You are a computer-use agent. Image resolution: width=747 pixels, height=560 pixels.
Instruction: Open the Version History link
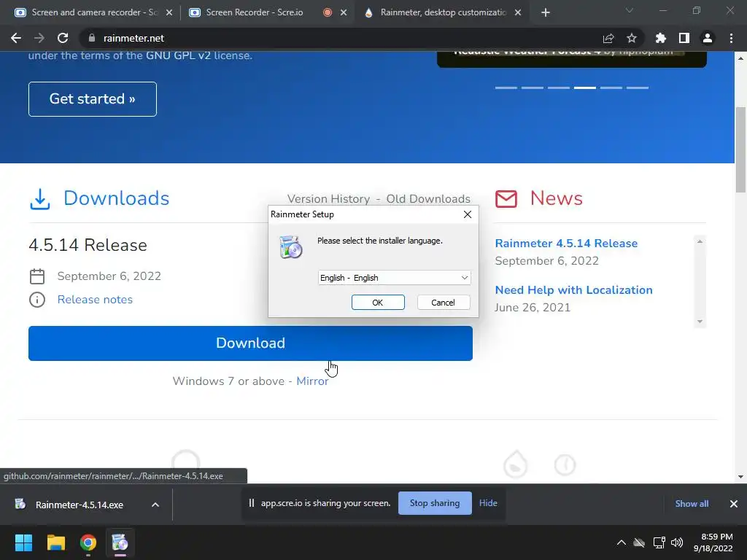(x=328, y=198)
